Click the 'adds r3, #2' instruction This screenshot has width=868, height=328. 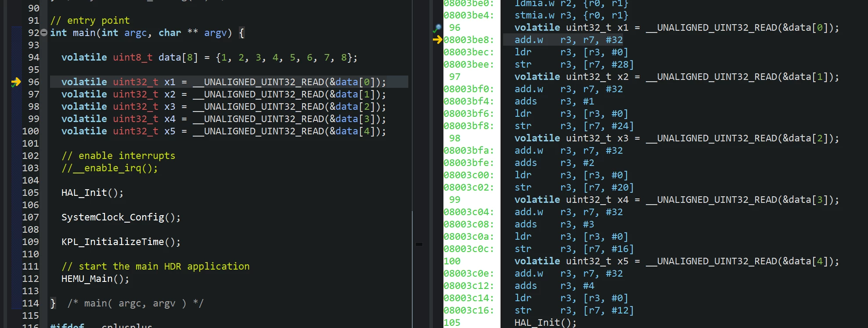(x=554, y=163)
